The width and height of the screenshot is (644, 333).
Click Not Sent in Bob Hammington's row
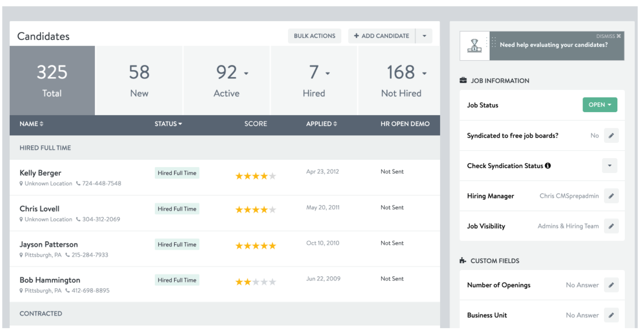coord(392,279)
